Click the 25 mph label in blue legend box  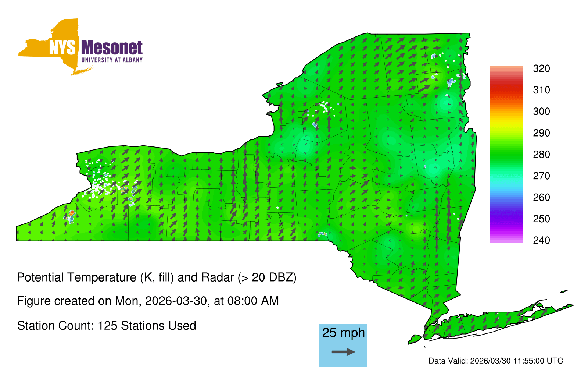(x=343, y=333)
